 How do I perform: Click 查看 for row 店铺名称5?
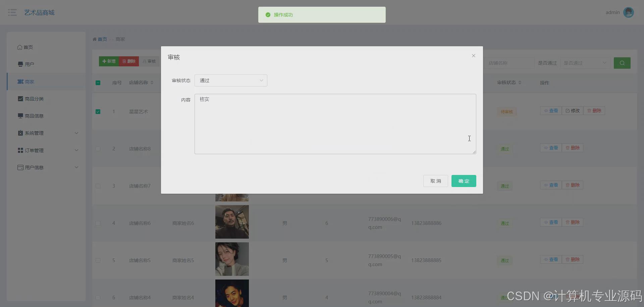tap(551, 259)
